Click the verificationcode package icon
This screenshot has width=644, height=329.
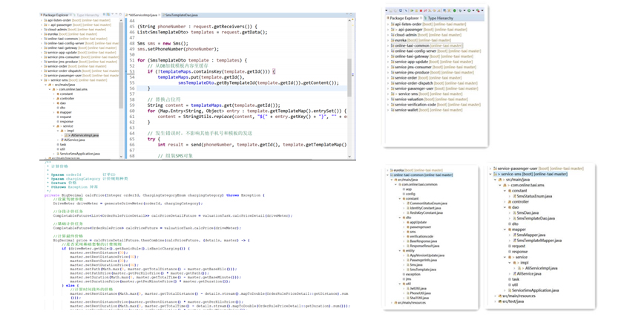pyautogui.click(x=408, y=236)
